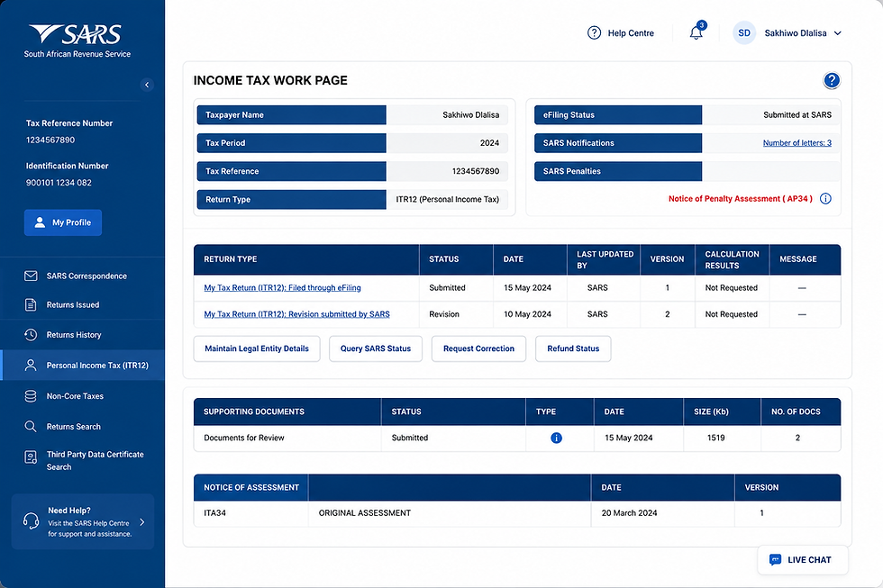Click the Non-Core Taxes stack icon
Image resolution: width=883 pixels, height=588 pixels.
tap(31, 396)
